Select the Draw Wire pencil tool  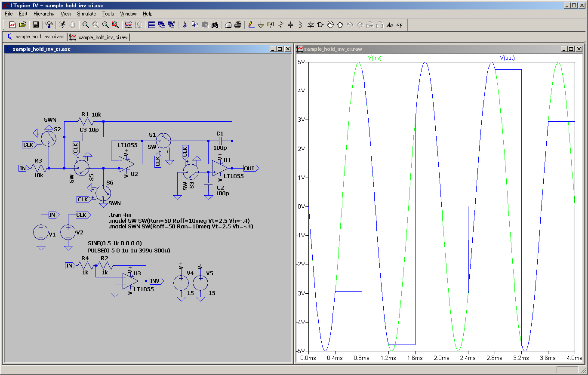tap(251, 25)
